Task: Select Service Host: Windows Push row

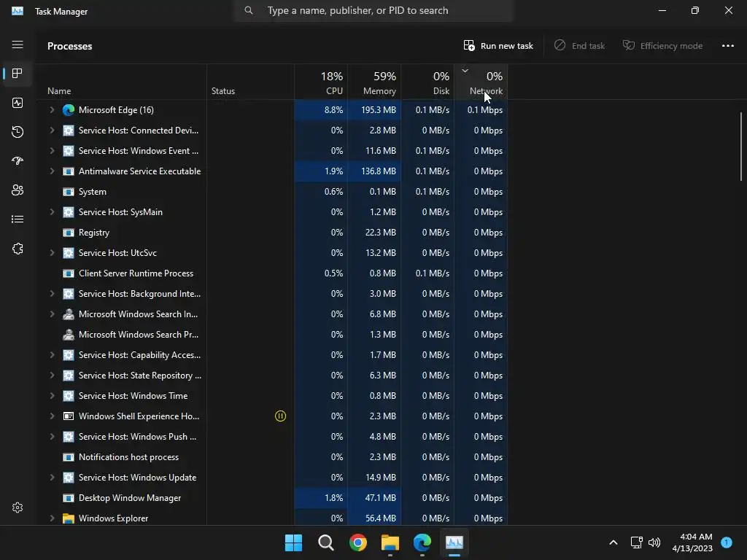Action: [x=272, y=437]
